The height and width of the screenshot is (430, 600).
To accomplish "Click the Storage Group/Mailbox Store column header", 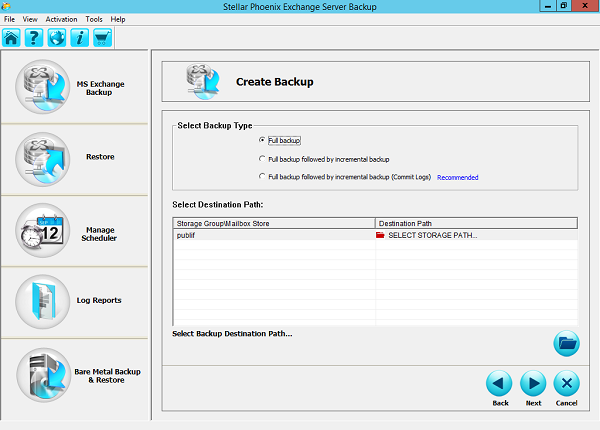I will point(274,223).
